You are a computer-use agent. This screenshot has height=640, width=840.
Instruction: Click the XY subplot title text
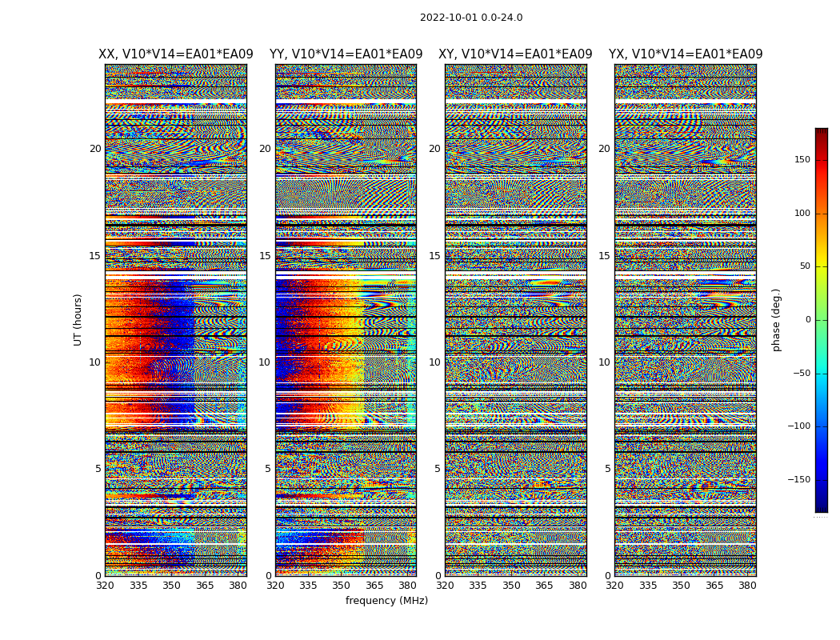[515, 54]
